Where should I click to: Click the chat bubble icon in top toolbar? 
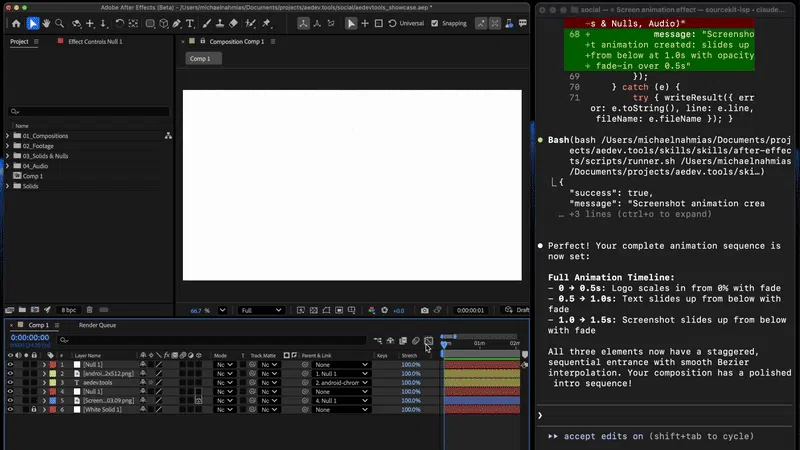pos(523,23)
